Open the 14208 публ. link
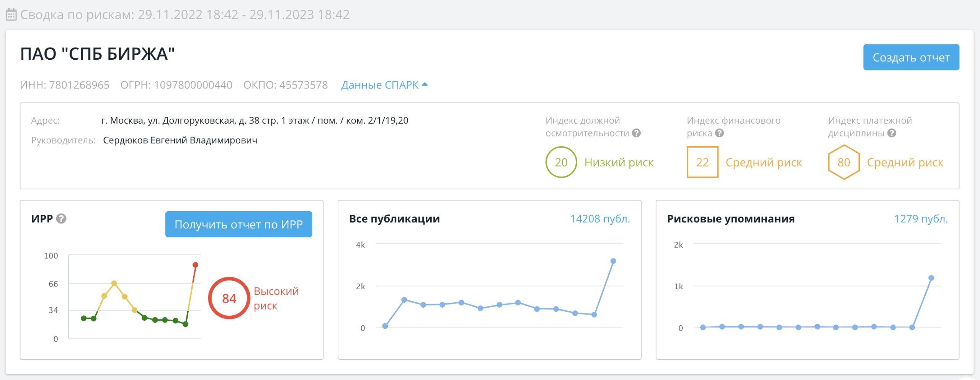 [600, 219]
